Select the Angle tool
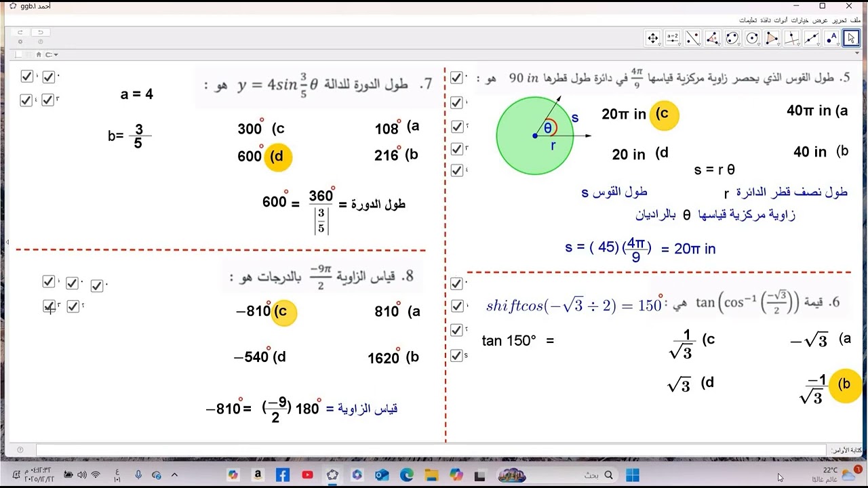Screen dimensions: 868x488 [x=712, y=39]
